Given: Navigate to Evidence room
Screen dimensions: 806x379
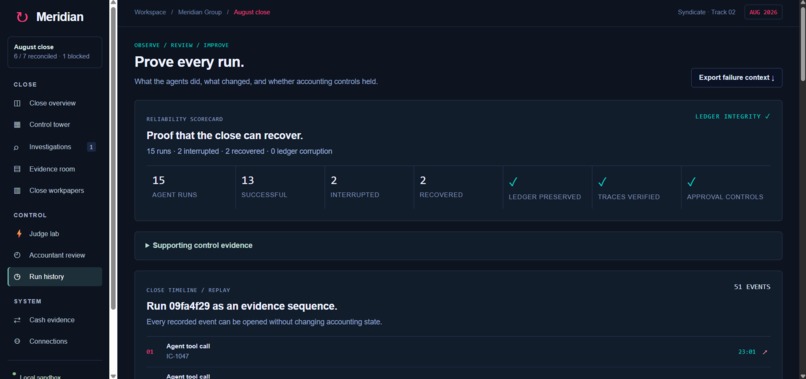Looking at the screenshot, I should click(54, 169).
